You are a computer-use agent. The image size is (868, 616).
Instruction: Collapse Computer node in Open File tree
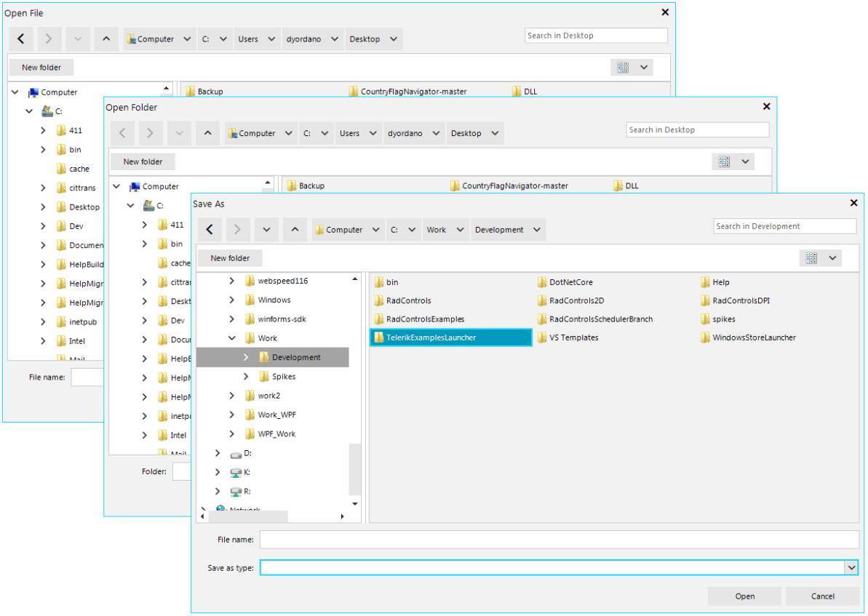click(x=15, y=92)
